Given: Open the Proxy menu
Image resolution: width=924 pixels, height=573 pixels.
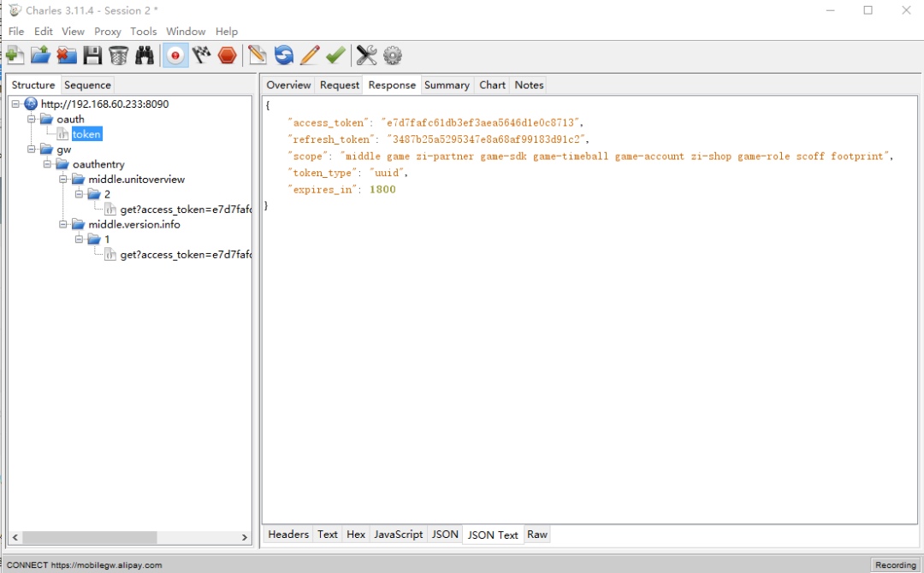Looking at the screenshot, I should pos(107,31).
